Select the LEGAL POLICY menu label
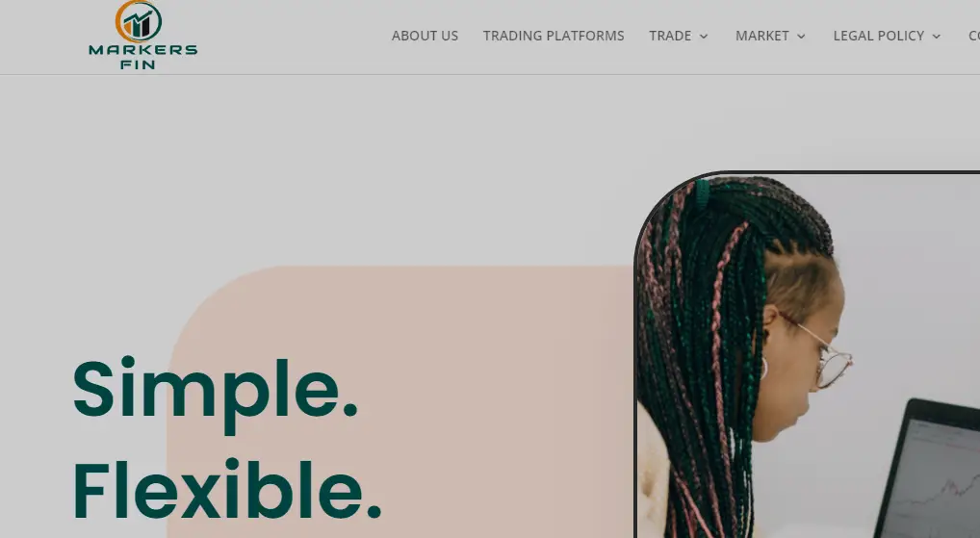This screenshot has height=538, width=980. [x=878, y=36]
